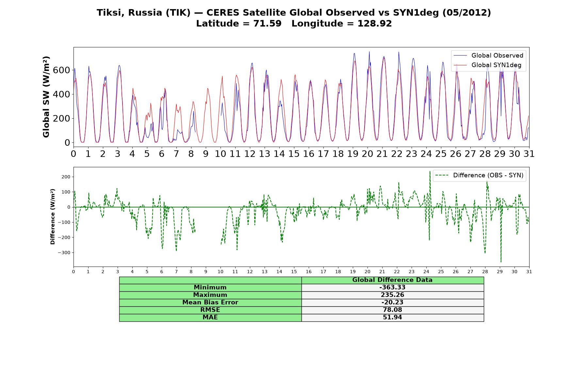
Task: Click the Difference (W/m²) axis label
Action: (x=53, y=217)
